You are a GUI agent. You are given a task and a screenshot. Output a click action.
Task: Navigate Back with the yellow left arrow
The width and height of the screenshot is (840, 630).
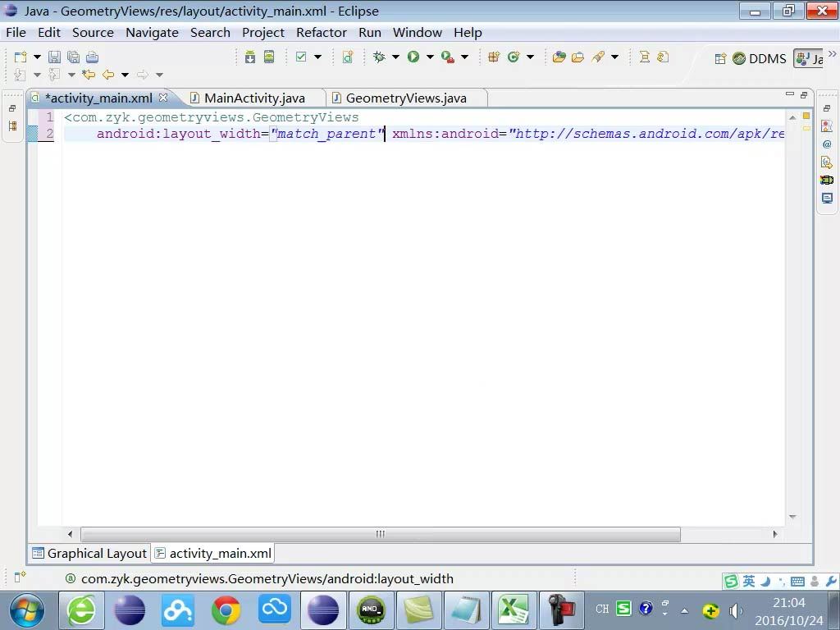(x=108, y=75)
